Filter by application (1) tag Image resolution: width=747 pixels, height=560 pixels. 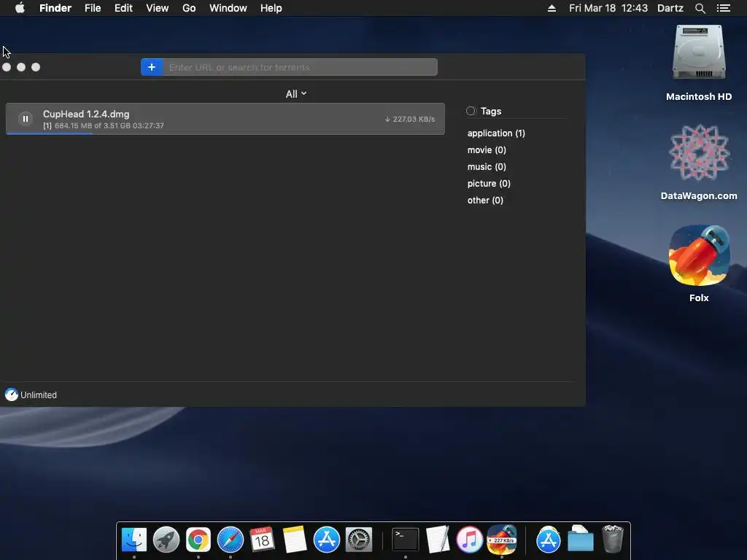click(496, 133)
